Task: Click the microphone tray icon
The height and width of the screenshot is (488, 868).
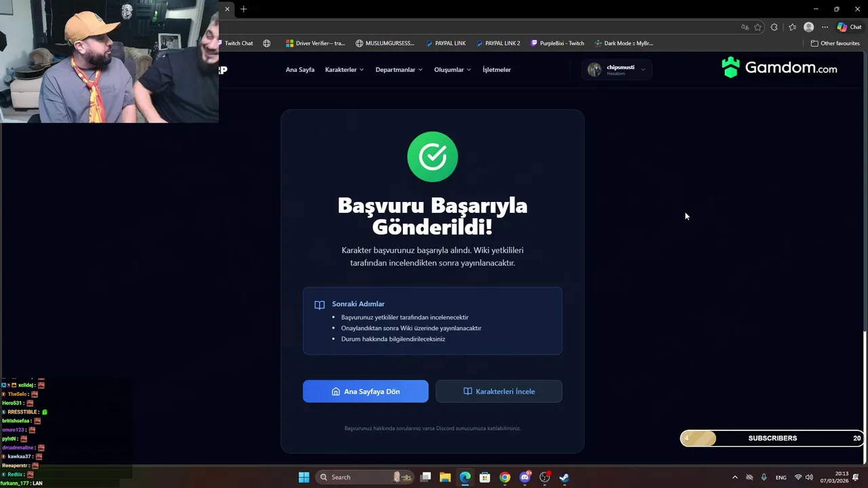Action: point(764,477)
